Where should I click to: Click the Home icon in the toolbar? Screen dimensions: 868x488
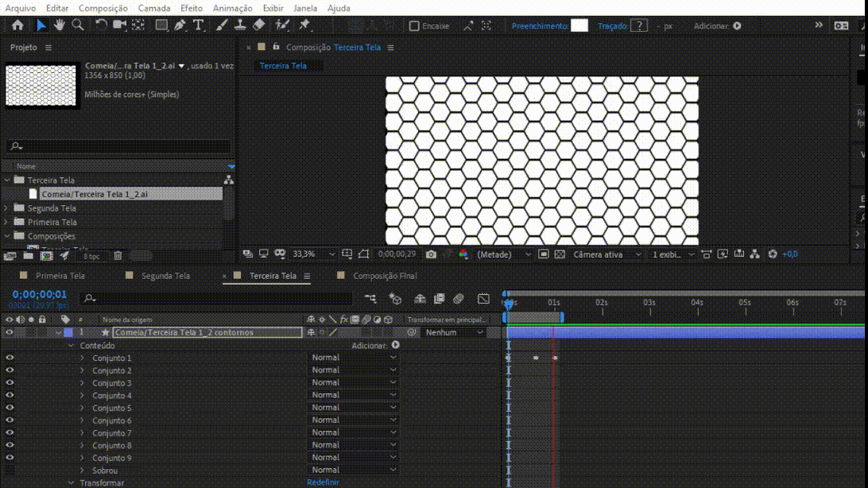pyautogui.click(x=17, y=25)
